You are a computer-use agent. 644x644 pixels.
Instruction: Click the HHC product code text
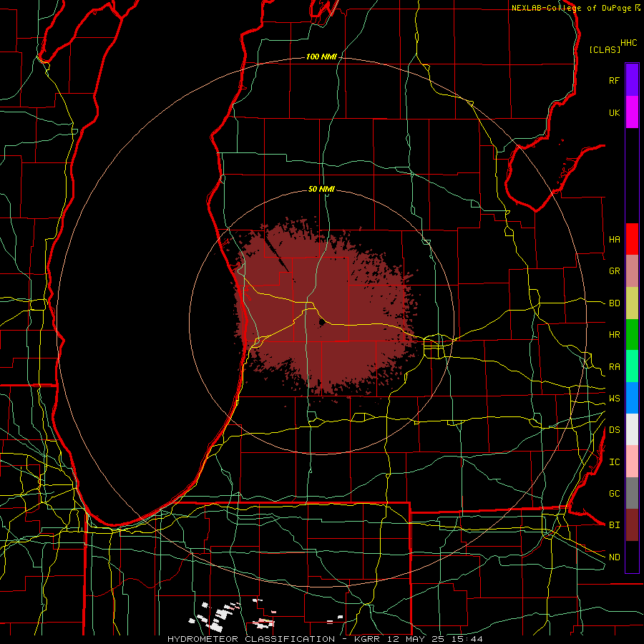click(x=629, y=43)
